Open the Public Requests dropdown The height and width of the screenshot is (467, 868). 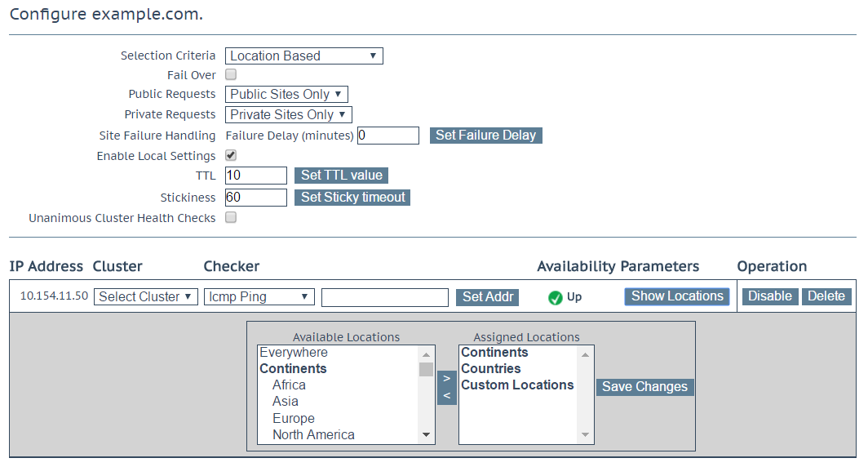pos(286,94)
